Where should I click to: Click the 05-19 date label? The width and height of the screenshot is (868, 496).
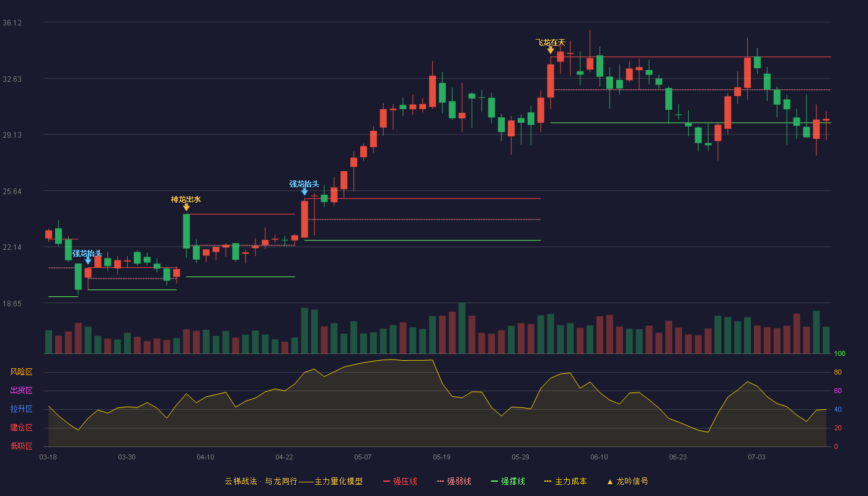(x=441, y=457)
